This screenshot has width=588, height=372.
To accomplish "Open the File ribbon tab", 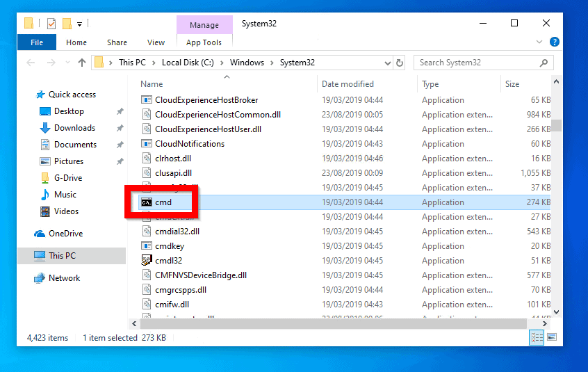I will pos(37,42).
